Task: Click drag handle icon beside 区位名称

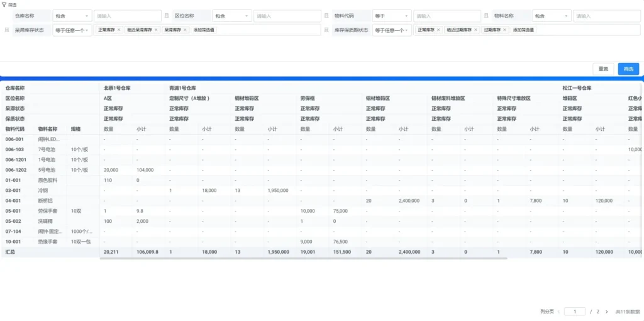Action: [x=166, y=16]
